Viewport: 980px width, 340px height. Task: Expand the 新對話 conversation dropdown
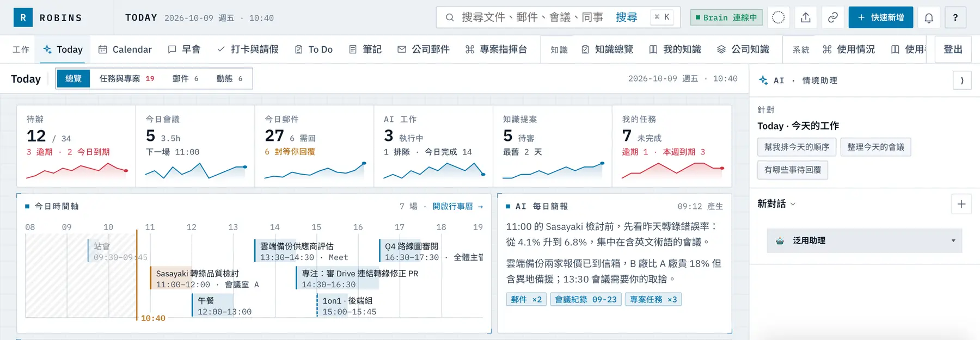[776, 204]
